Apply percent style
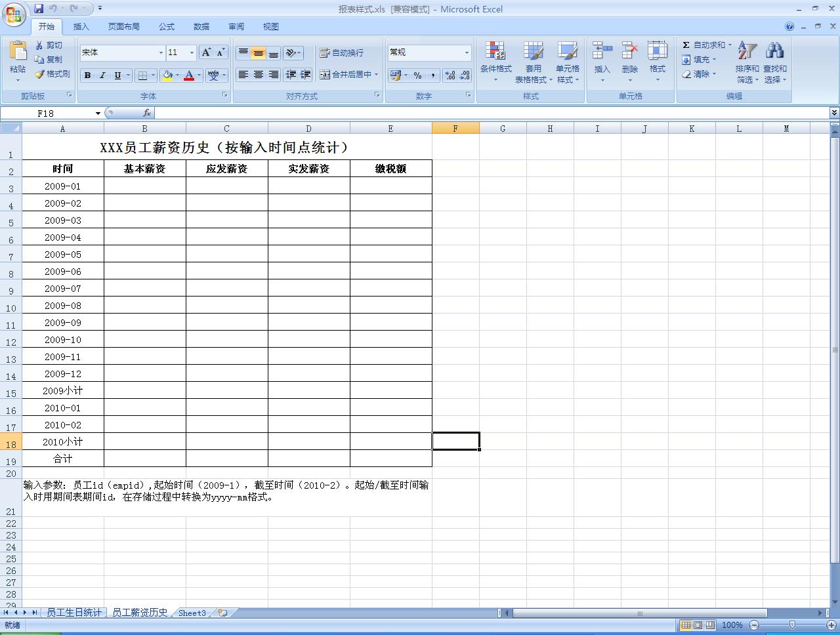 pos(417,75)
